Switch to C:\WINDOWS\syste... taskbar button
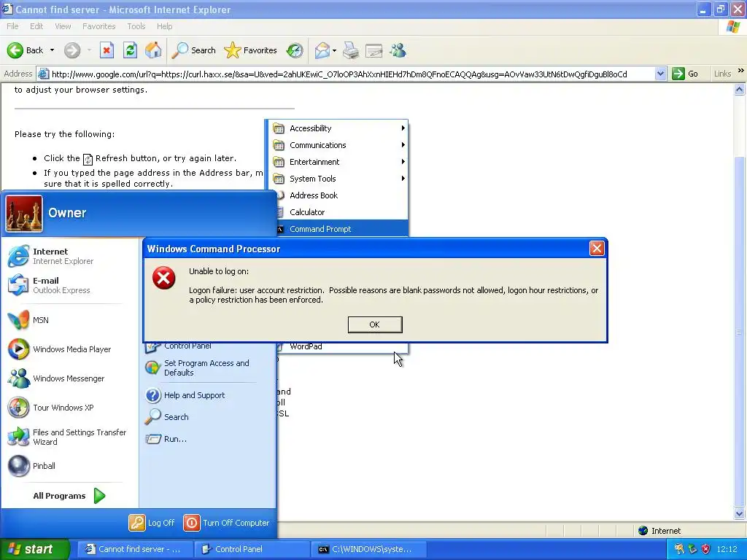This screenshot has height=560, width=747. [369, 549]
